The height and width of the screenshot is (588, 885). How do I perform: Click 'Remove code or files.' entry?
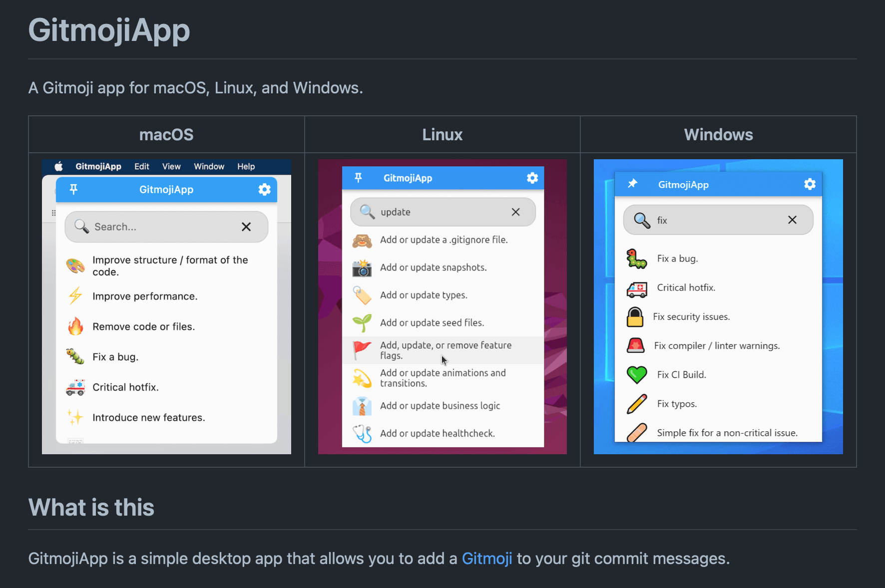pos(144,326)
